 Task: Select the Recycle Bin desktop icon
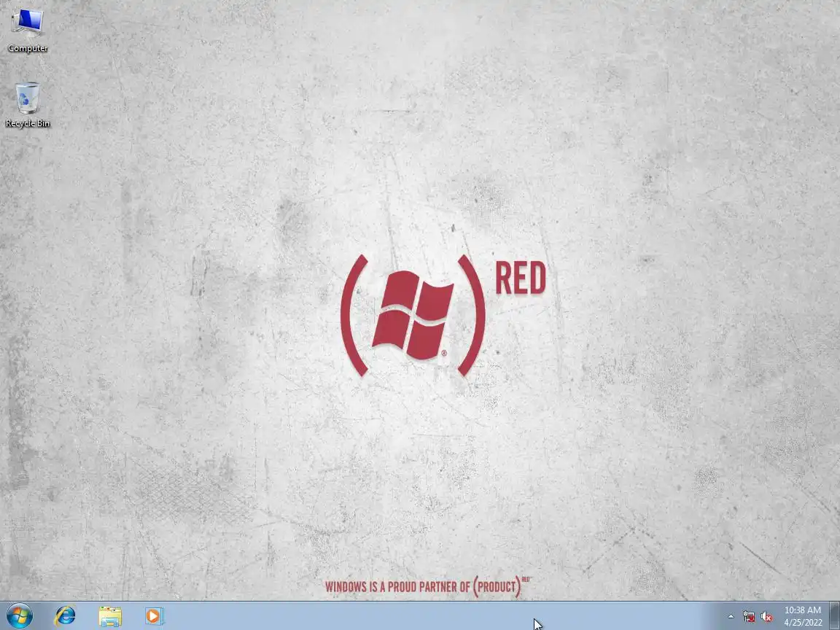coord(27,104)
